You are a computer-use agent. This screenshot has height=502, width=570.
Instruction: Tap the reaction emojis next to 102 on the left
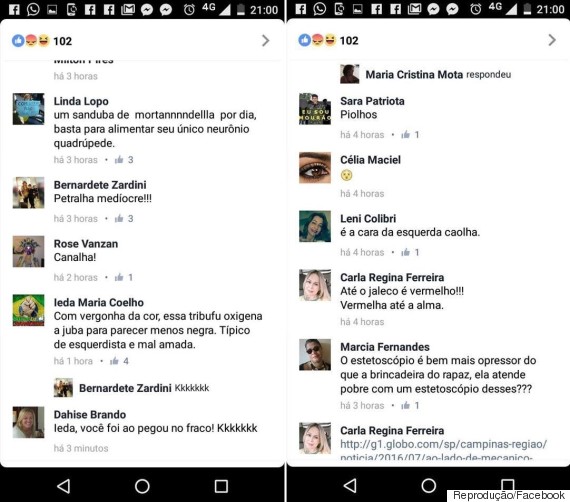31,40
